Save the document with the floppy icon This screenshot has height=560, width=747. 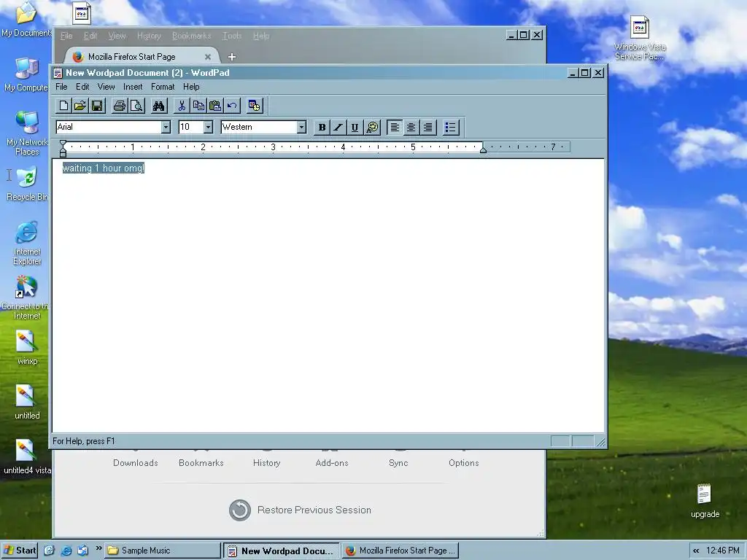(97, 106)
